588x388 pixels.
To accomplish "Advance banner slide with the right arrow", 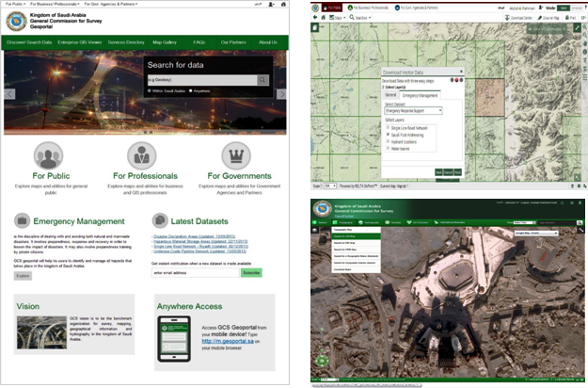I will pyautogui.click(x=281, y=94).
